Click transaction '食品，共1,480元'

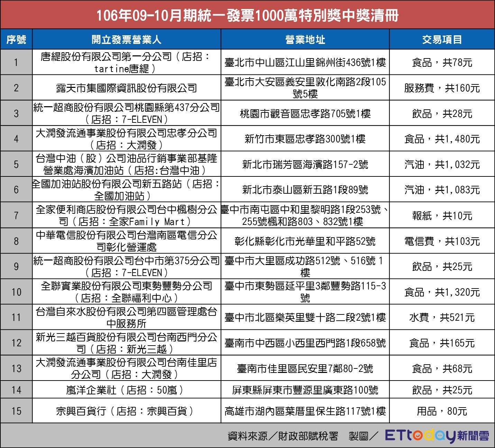(x=442, y=139)
